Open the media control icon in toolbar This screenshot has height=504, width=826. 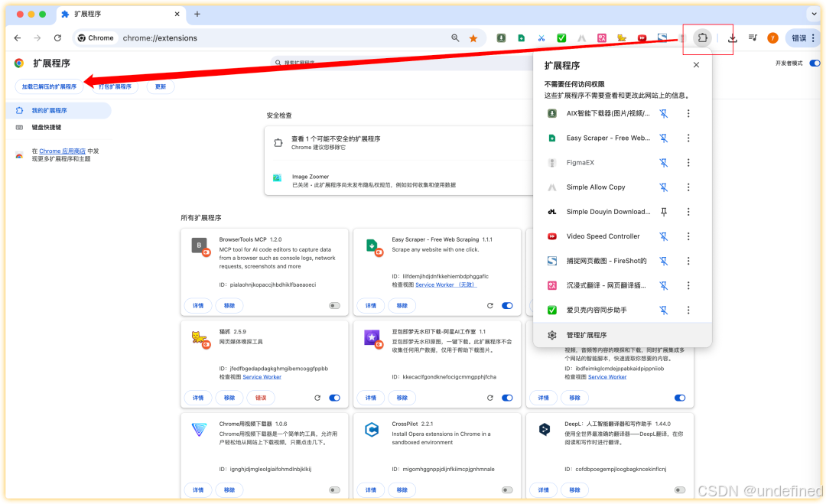[753, 38]
